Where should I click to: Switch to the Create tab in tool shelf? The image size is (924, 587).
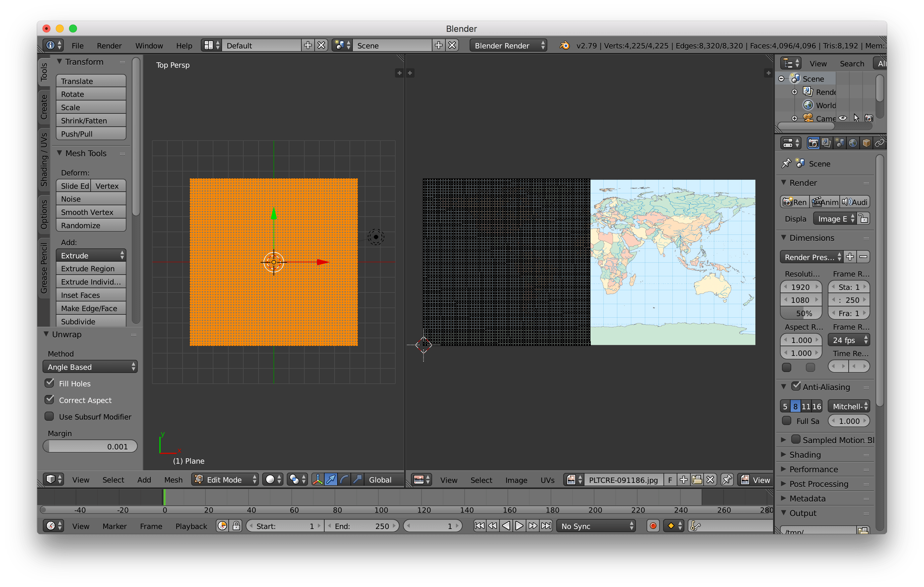(44, 107)
